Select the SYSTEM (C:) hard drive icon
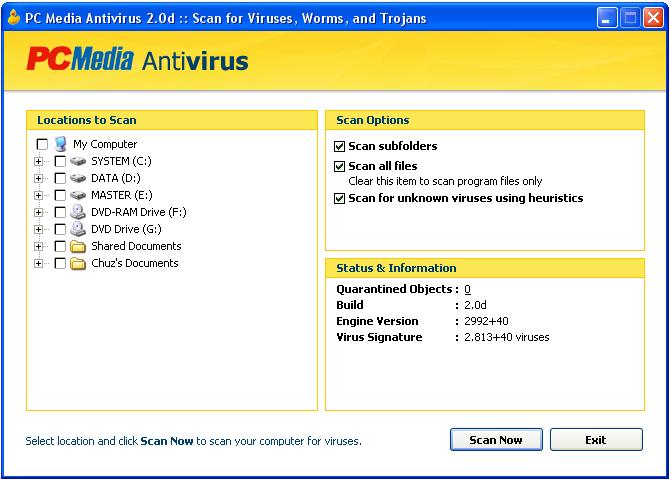670x480 pixels. pos(78,161)
